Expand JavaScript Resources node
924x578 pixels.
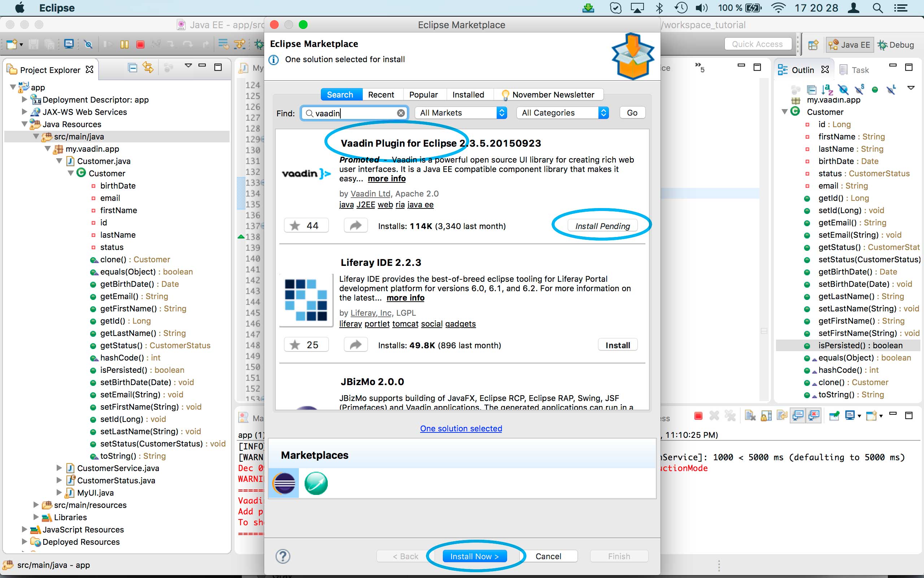pos(25,530)
